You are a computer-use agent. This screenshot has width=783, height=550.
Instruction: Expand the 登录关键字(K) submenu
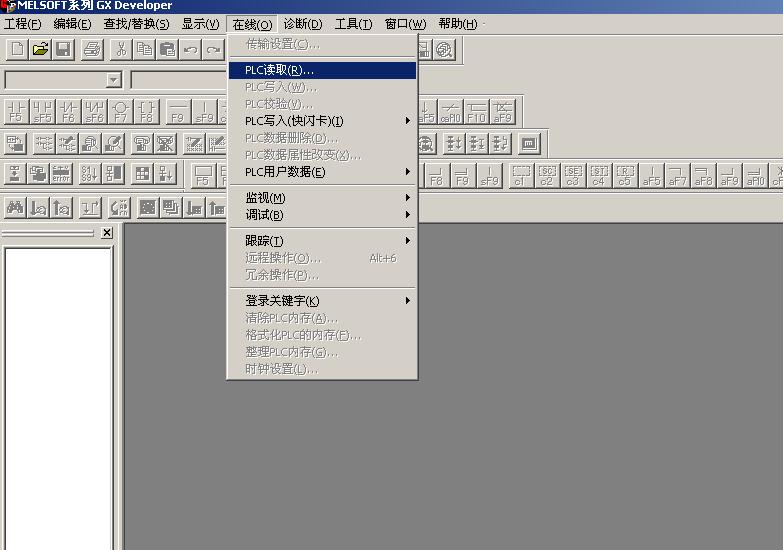322,301
